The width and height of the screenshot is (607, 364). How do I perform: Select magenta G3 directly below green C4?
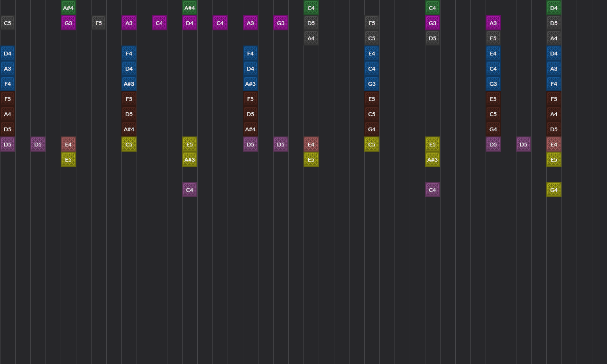(432, 23)
